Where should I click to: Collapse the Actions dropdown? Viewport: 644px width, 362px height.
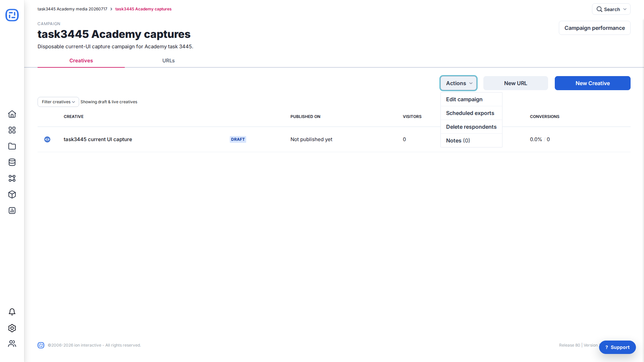click(459, 83)
